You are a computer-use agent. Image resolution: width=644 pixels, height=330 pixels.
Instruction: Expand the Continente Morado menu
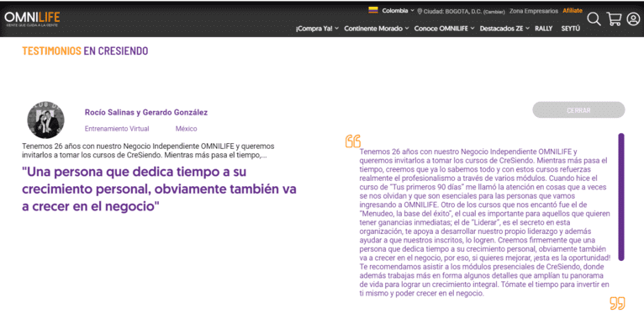pos(376,29)
